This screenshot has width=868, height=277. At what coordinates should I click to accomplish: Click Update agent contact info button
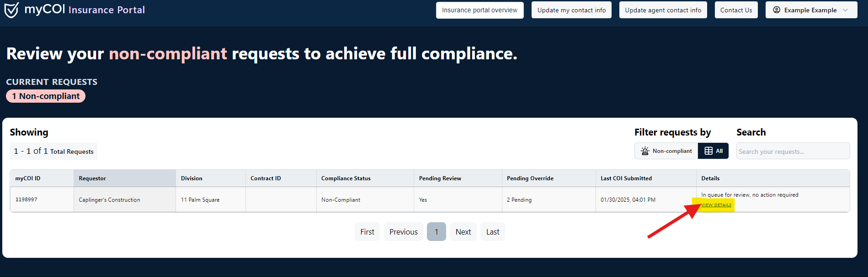pyautogui.click(x=663, y=10)
